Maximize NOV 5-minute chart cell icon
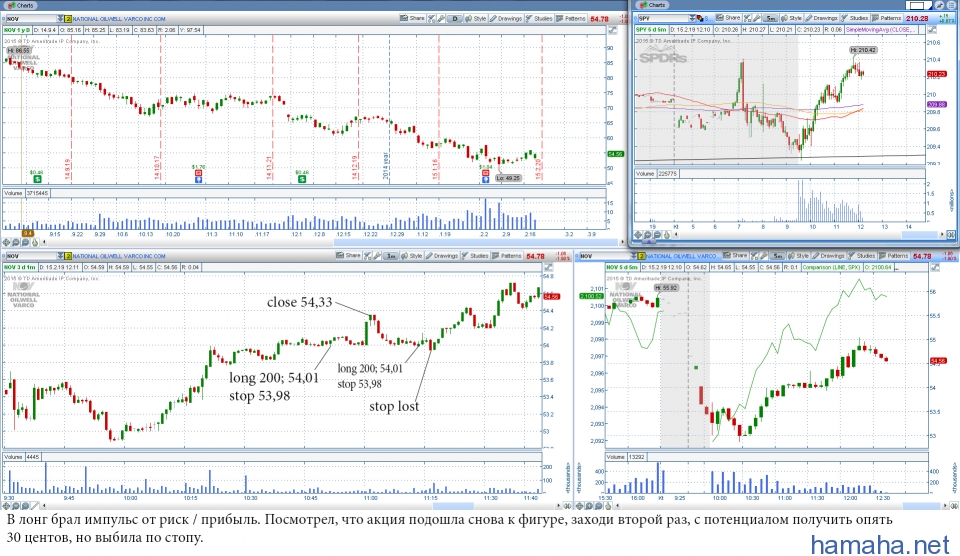Screen dimensions: 960x556 point(934,267)
